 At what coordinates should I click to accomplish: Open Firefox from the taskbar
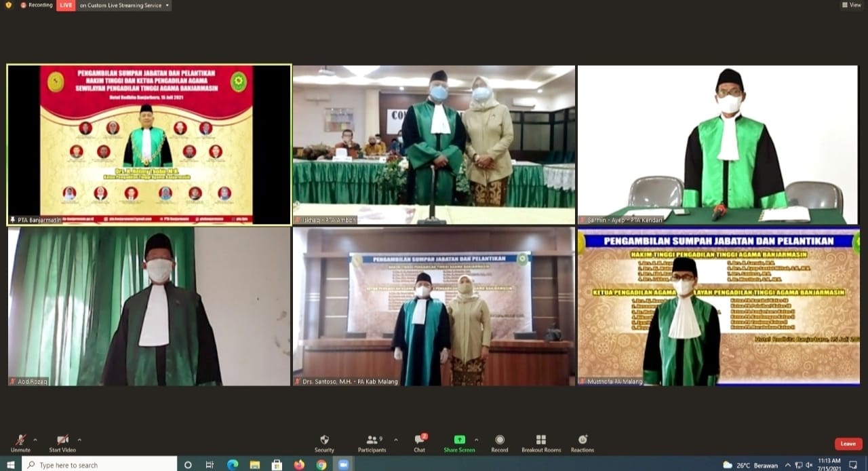299,465
